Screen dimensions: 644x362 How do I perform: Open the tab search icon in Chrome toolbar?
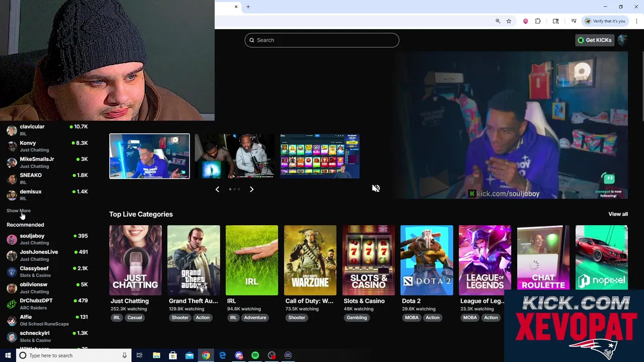point(555,21)
